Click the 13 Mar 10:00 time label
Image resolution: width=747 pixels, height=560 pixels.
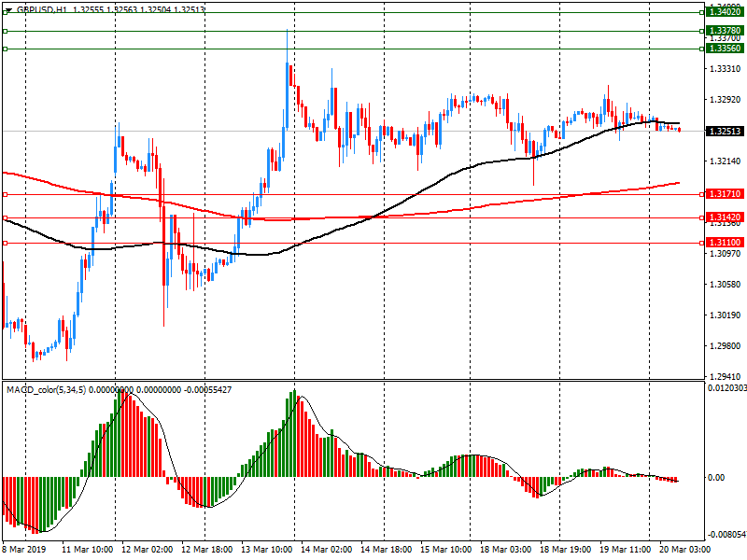266,552
